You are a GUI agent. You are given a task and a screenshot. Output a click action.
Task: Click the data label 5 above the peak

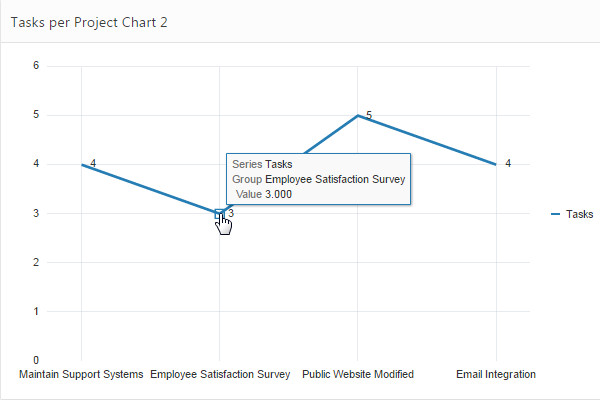369,115
